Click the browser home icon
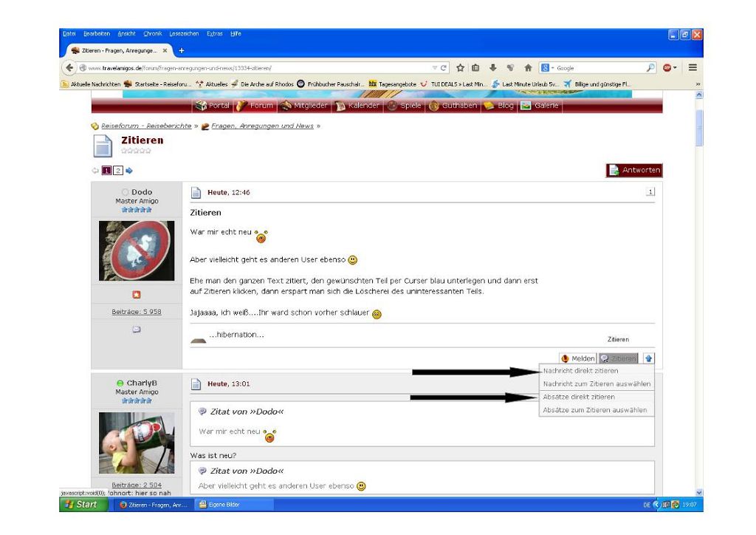 tap(529, 68)
